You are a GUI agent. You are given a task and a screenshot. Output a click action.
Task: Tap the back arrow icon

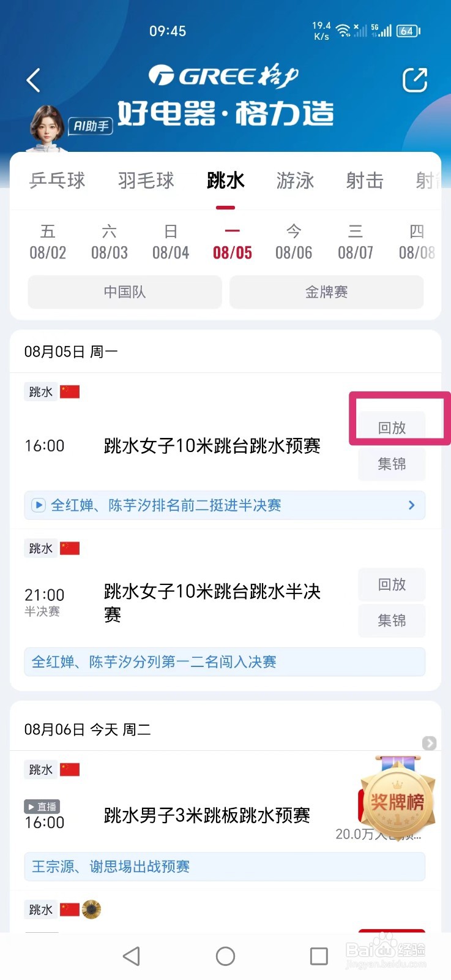(x=34, y=80)
